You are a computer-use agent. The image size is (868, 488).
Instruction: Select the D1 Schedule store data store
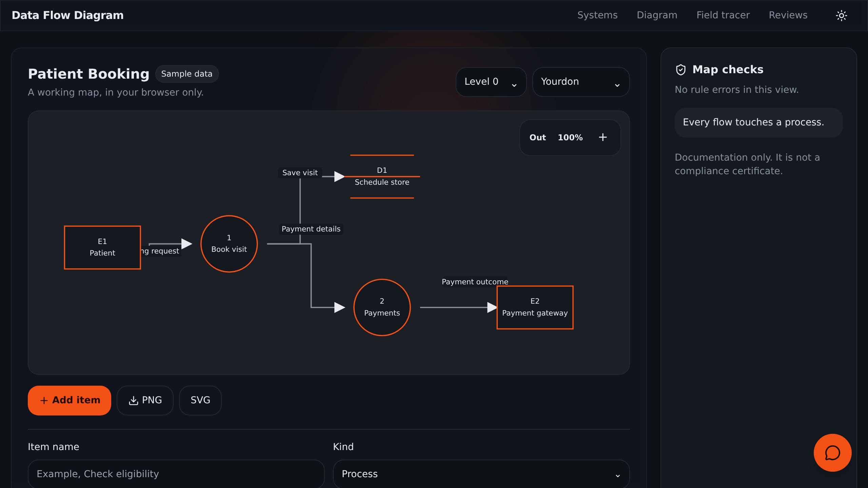382,176
